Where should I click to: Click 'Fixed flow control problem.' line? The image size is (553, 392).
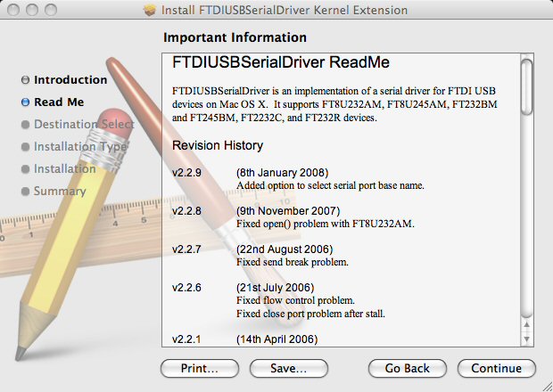pos(295,301)
